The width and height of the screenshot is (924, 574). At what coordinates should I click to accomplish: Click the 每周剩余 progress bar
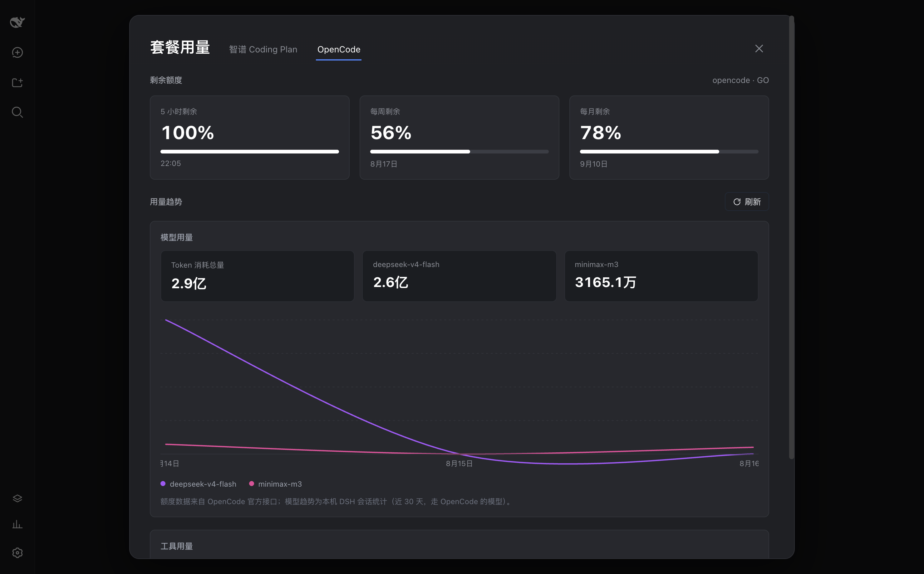[x=459, y=152]
